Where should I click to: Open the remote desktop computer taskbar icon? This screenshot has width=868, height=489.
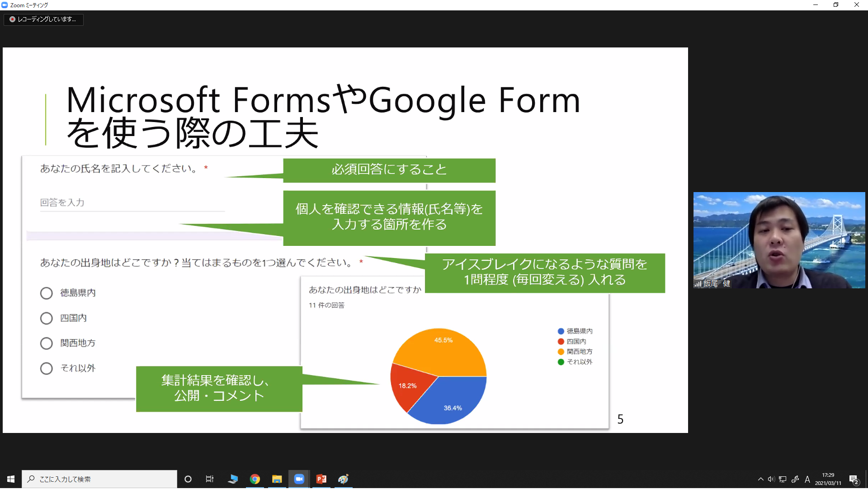coord(233,480)
